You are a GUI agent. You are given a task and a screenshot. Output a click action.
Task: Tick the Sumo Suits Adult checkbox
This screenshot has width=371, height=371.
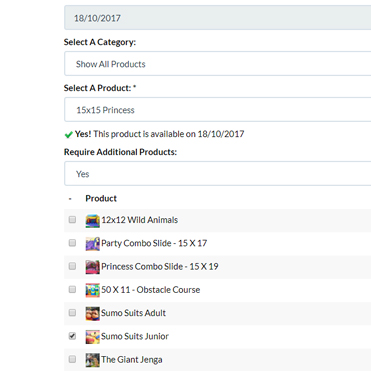pyautogui.click(x=72, y=312)
